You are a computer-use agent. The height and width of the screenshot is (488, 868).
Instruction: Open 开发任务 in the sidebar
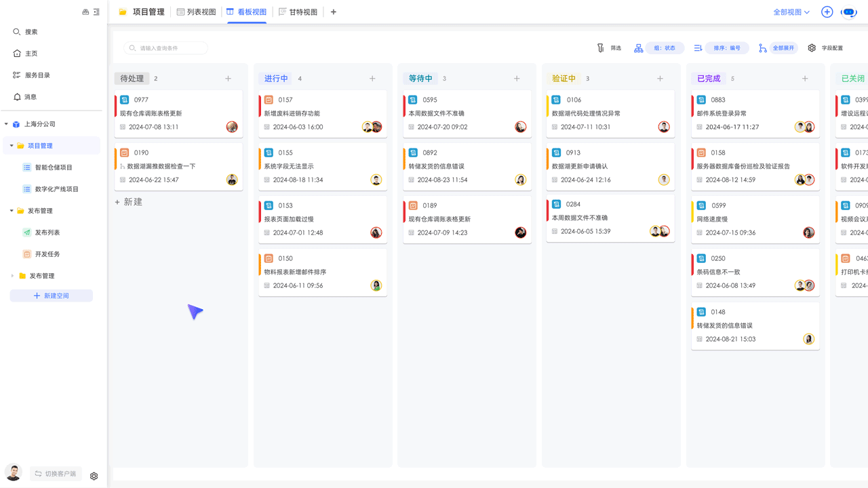click(x=47, y=254)
